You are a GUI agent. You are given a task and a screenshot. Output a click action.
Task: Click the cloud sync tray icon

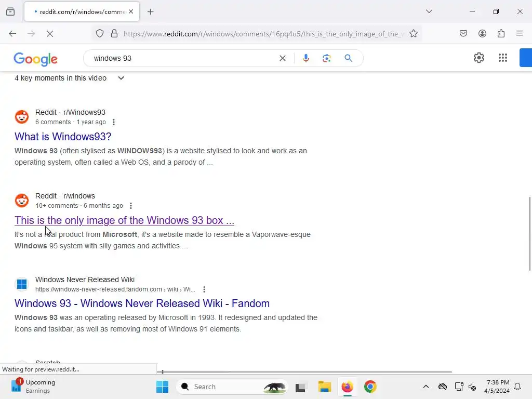(443, 387)
